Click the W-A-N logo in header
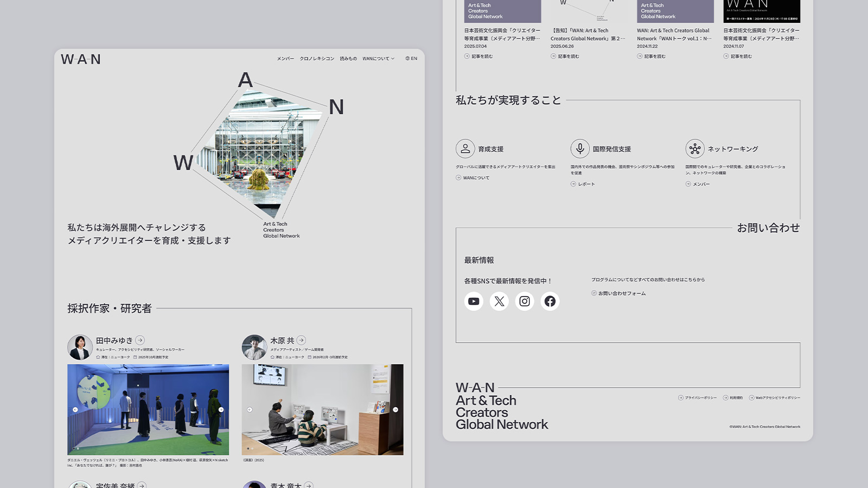The image size is (868, 488). [81, 59]
